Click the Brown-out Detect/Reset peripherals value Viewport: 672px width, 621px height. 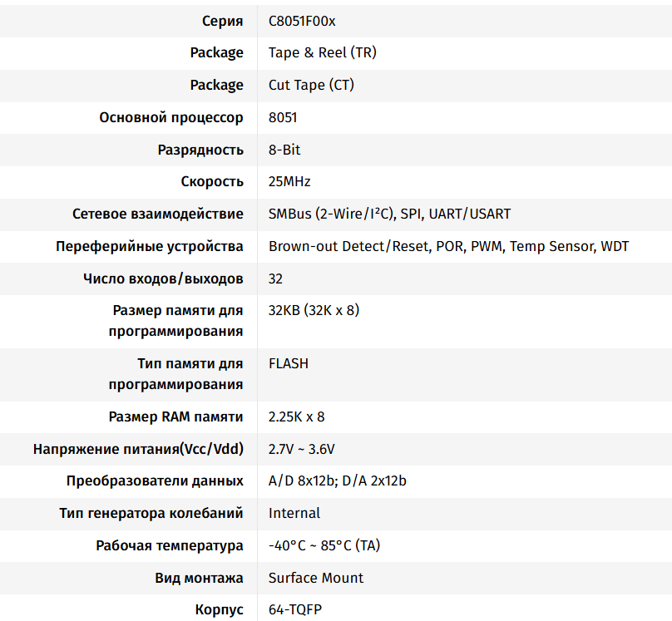[x=448, y=246]
